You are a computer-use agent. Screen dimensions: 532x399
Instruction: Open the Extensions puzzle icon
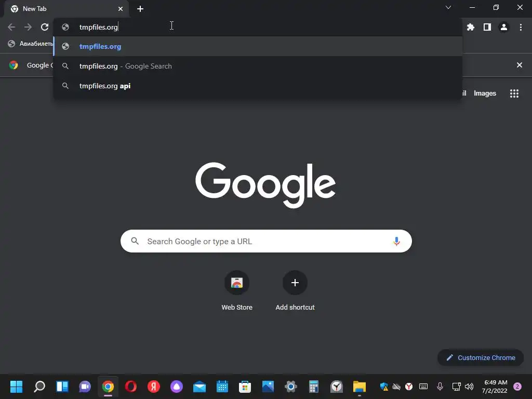coord(471,27)
